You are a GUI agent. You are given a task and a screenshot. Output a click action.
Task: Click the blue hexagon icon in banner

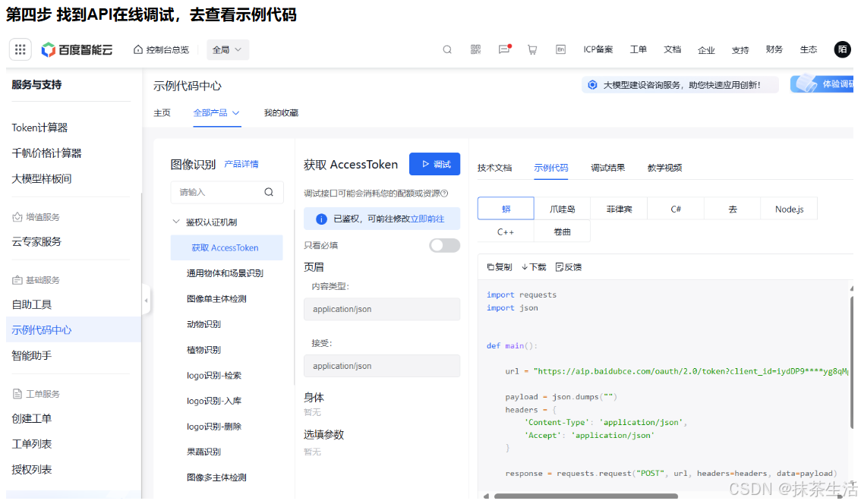pos(592,84)
